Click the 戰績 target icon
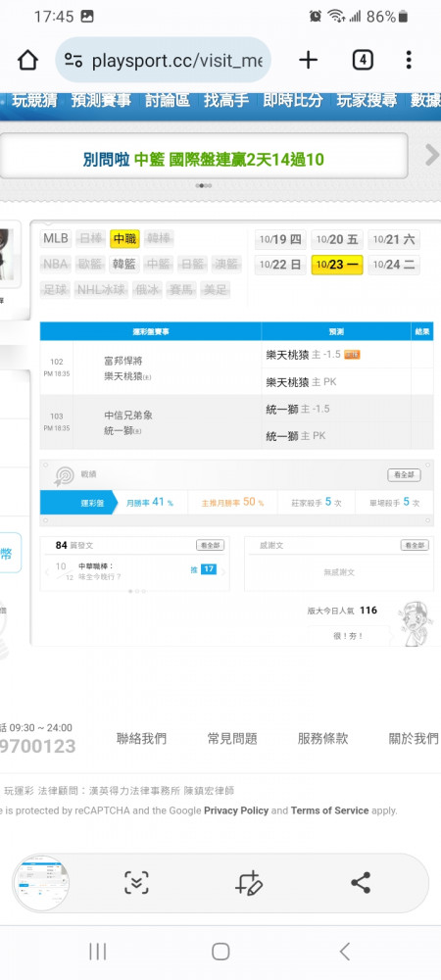The width and height of the screenshot is (441, 980). (63, 476)
